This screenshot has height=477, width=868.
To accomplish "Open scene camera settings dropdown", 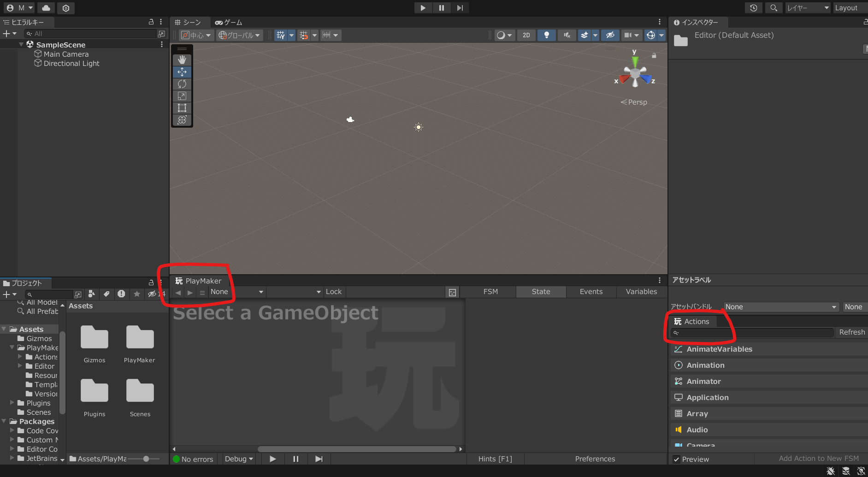I will click(x=632, y=35).
